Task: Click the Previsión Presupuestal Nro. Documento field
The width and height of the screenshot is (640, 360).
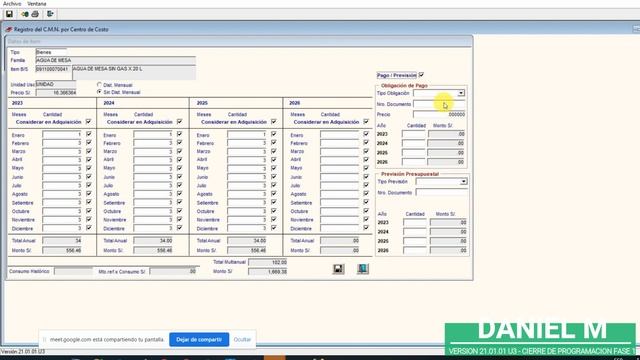Action: coord(441,192)
